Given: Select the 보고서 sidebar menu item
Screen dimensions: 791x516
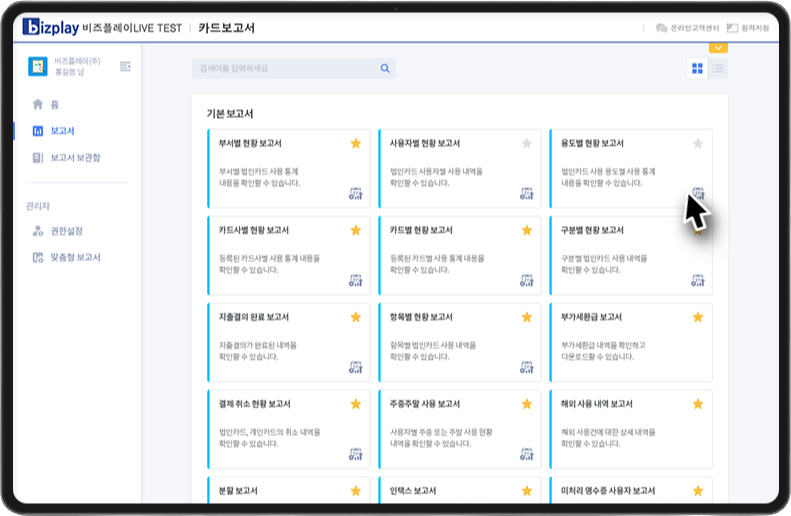Looking at the screenshot, I should (62, 131).
